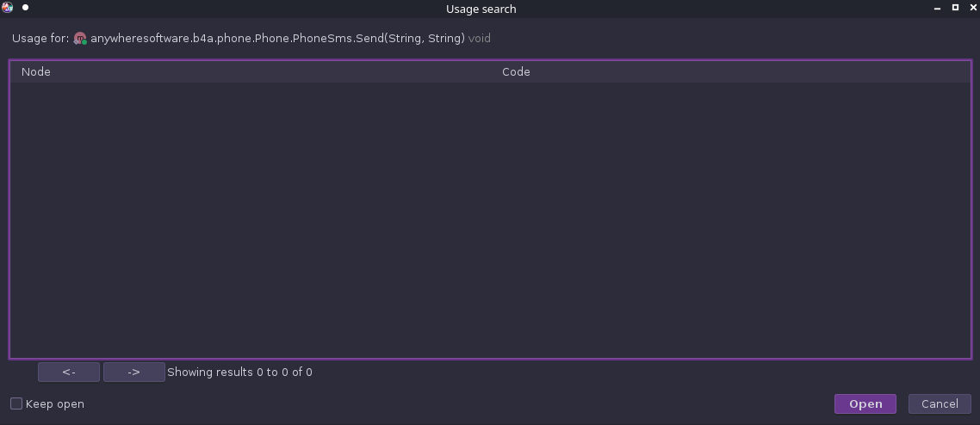This screenshot has height=425, width=980.
Task: Enable the Keep open checkbox
Action: 16,403
